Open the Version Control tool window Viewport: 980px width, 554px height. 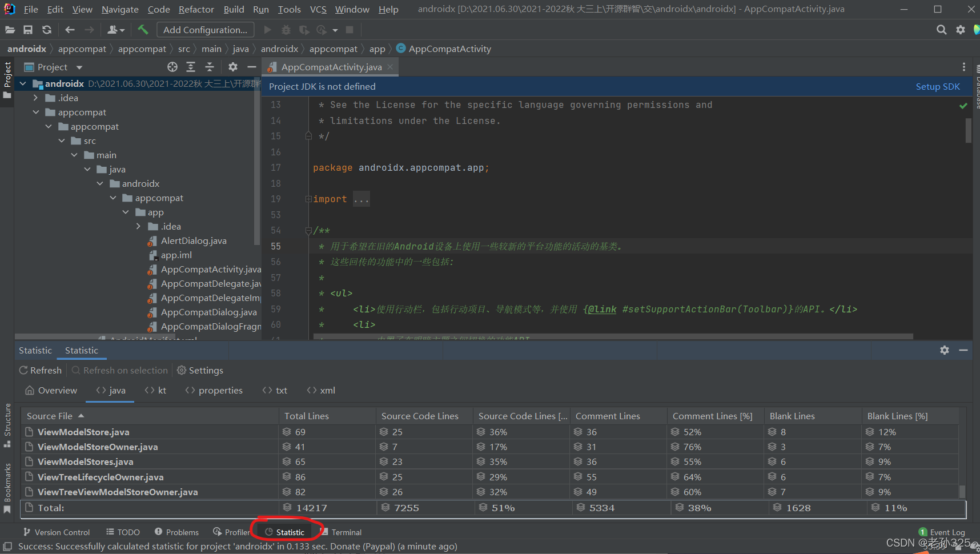57,532
